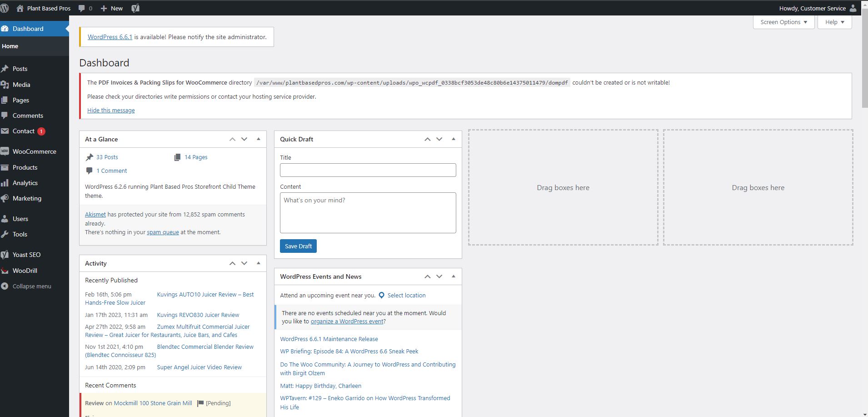The width and height of the screenshot is (868, 417).
Task: Toggle Activity panel collapse
Action: coord(259,263)
